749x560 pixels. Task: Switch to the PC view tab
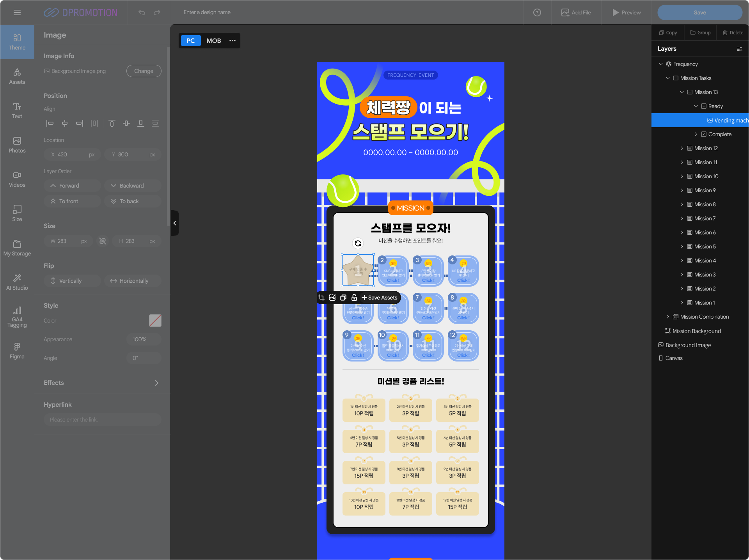pos(191,41)
